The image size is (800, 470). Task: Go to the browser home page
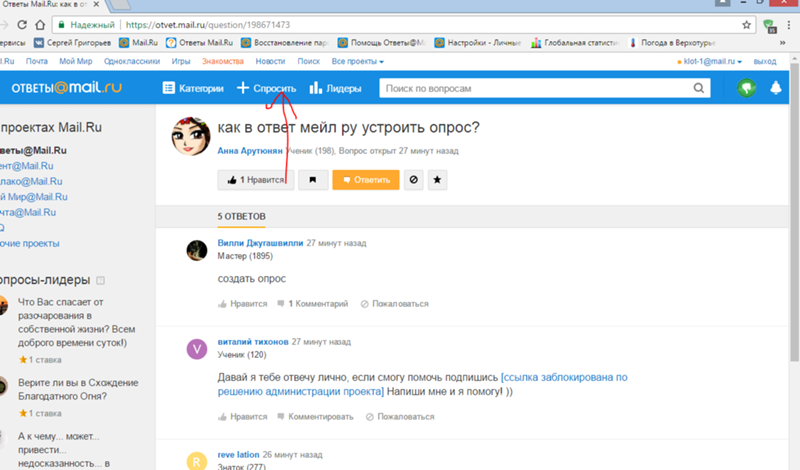pyautogui.click(x=40, y=24)
